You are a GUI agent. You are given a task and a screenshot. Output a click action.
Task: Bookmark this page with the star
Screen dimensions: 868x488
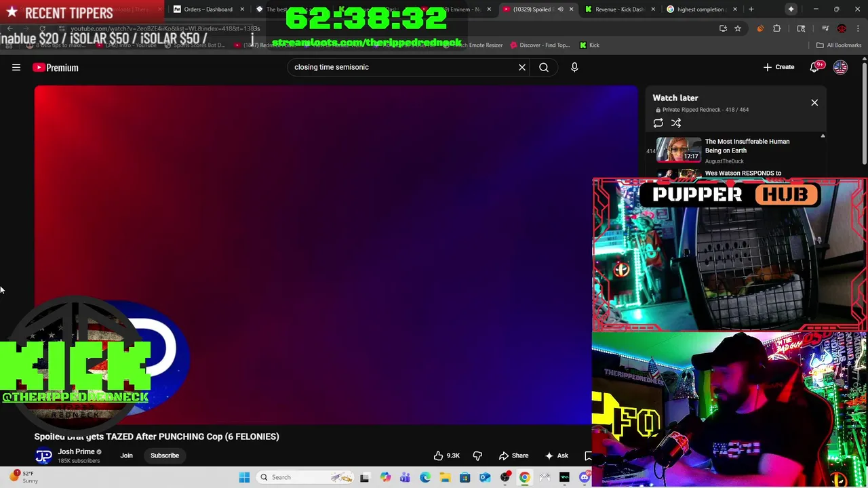point(737,28)
